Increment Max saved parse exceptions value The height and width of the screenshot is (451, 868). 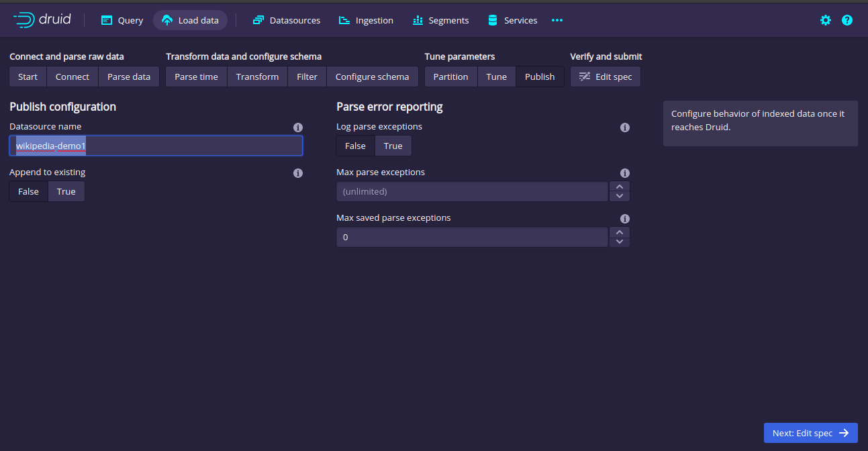pos(620,232)
